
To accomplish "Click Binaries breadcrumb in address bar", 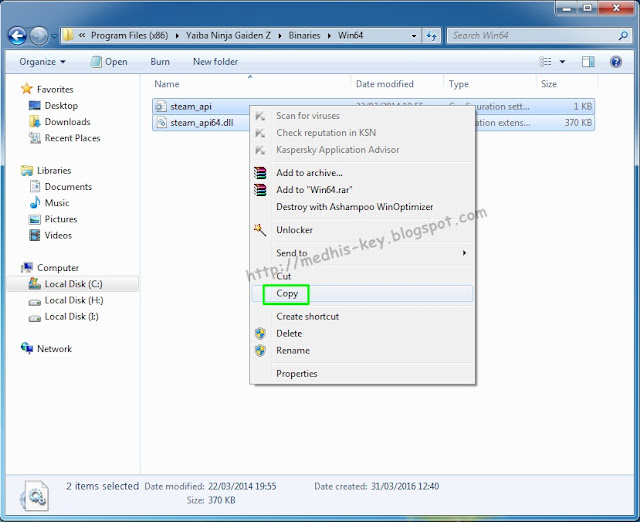I will [304, 36].
